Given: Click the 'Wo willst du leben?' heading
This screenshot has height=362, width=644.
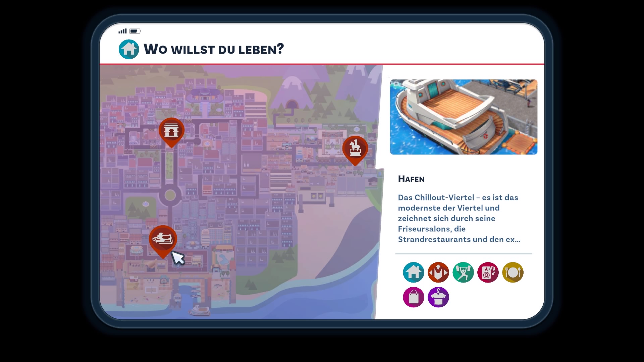Looking at the screenshot, I should click(x=214, y=49).
